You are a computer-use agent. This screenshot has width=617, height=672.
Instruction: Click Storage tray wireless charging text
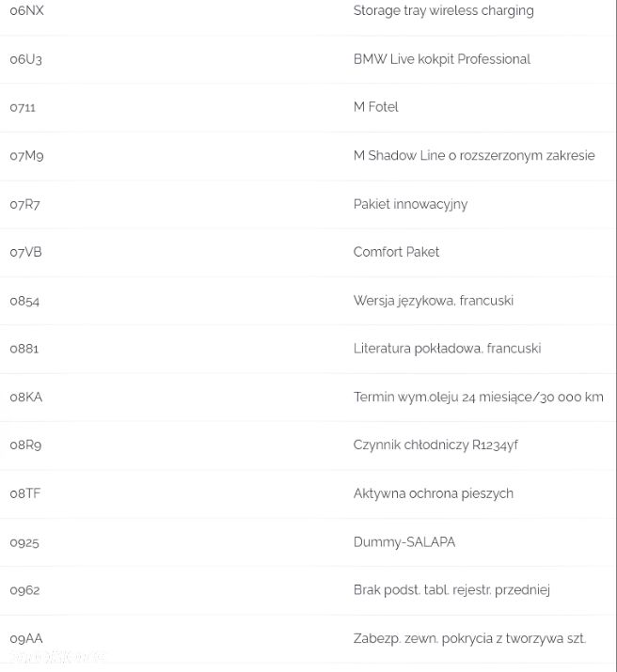pyautogui.click(x=443, y=10)
